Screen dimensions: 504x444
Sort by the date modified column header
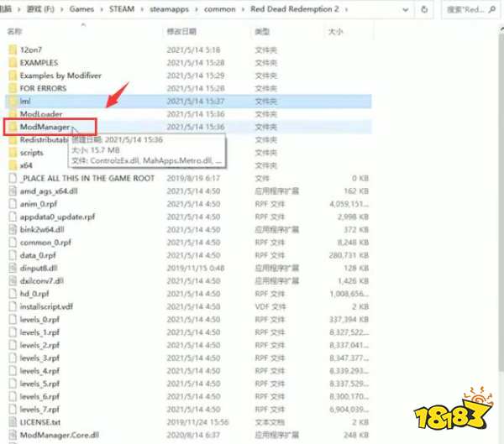[x=181, y=32]
